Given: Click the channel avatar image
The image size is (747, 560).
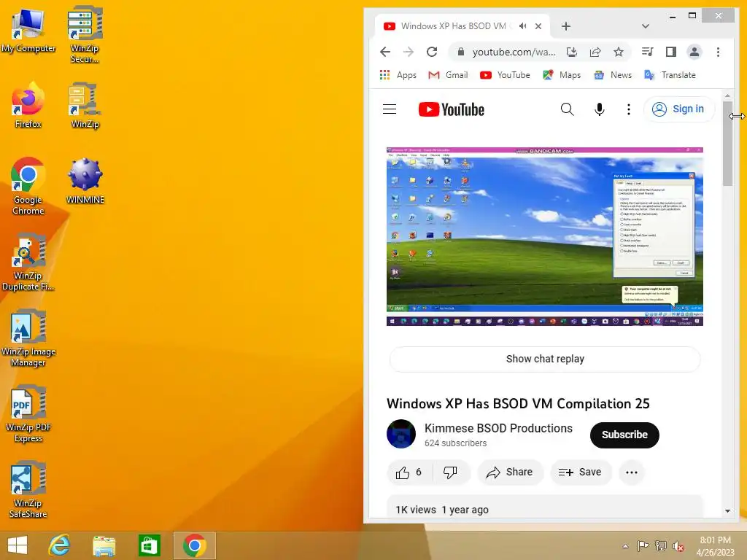Looking at the screenshot, I should click(x=401, y=434).
